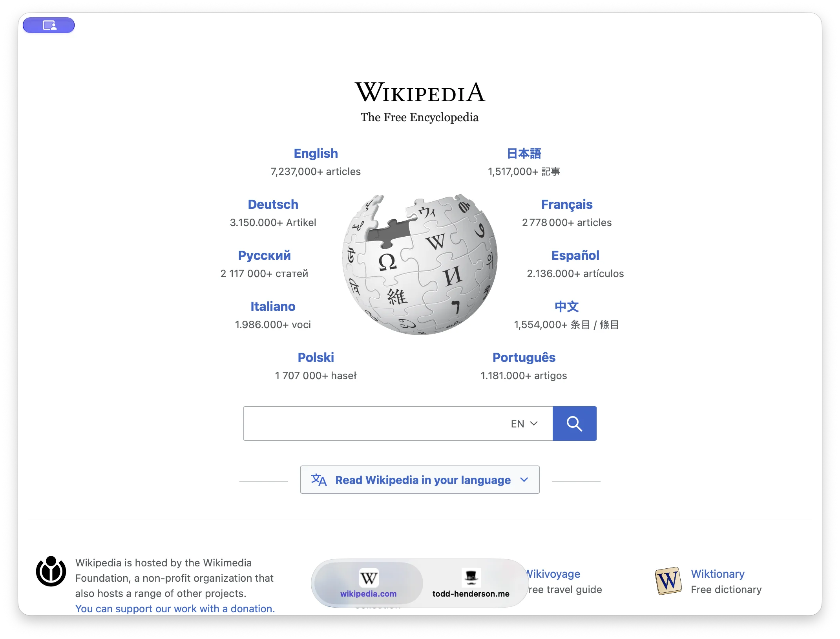This screenshot has height=639, width=840.
Task: Open the Wiktionary link
Action: click(x=718, y=574)
